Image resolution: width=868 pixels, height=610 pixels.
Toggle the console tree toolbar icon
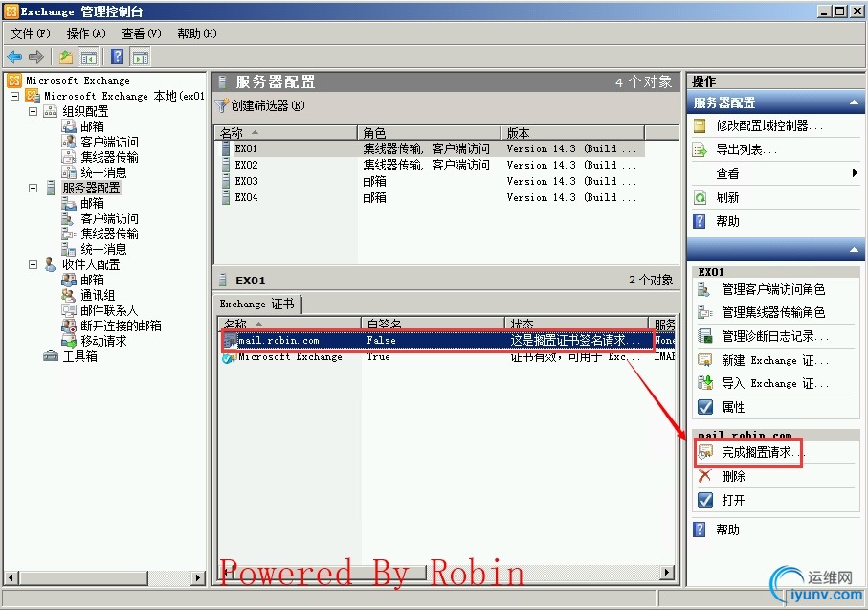click(89, 56)
